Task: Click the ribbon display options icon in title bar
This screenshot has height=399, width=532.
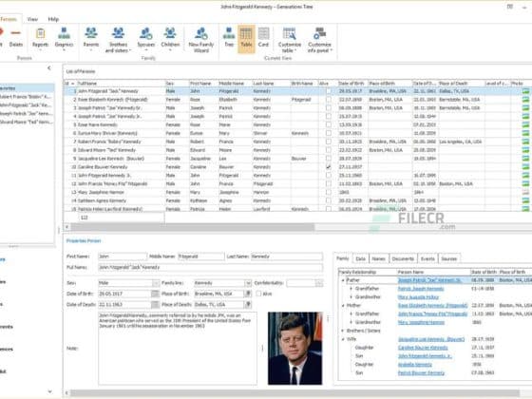Action: [x=510, y=7]
